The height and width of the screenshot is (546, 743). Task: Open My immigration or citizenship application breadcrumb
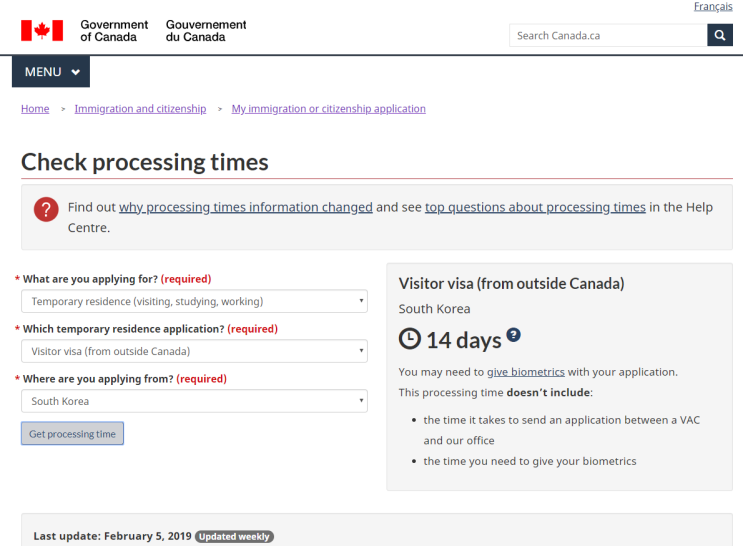coord(328,109)
